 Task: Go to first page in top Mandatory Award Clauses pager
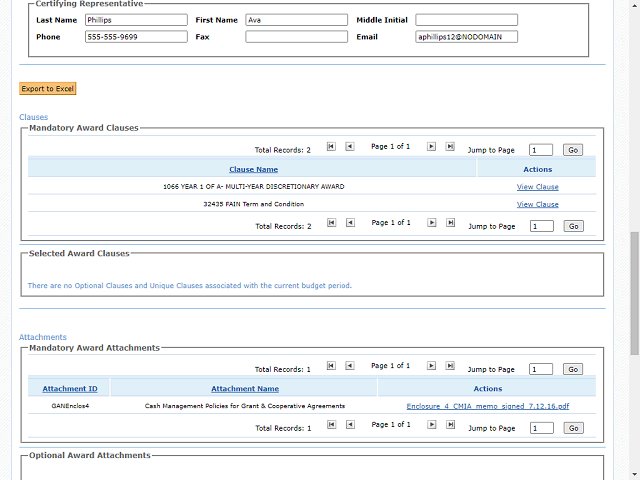click(331, 146)
